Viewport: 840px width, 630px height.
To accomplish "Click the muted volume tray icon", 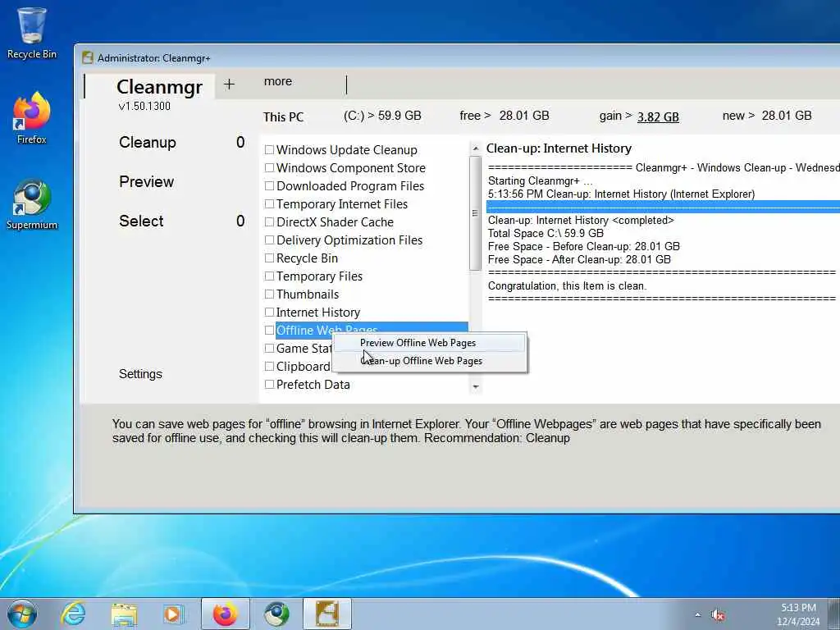I will click(x=718, y=615).
